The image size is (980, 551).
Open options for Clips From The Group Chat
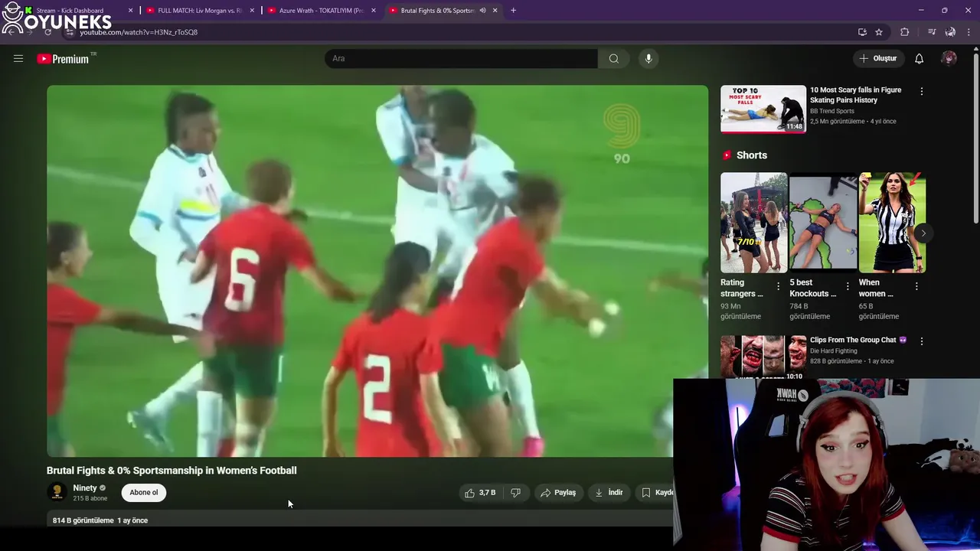[922, 341]
